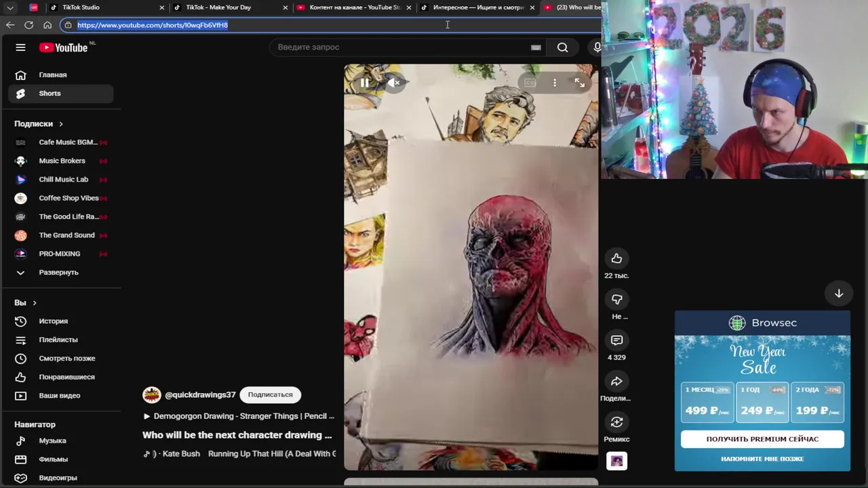
Task: Open the 'Главная' home sidebar item
Action: (61, 75)
